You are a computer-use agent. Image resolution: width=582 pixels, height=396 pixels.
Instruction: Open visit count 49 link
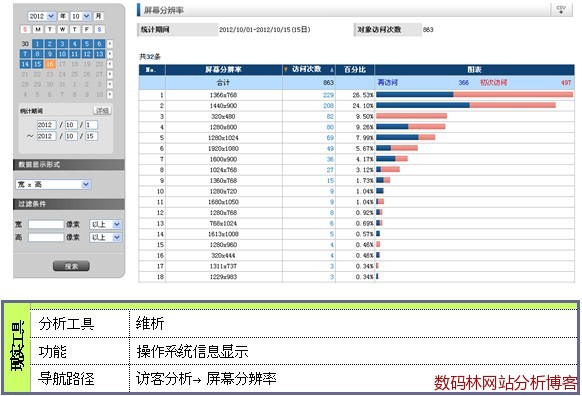(x=330, y=148)
